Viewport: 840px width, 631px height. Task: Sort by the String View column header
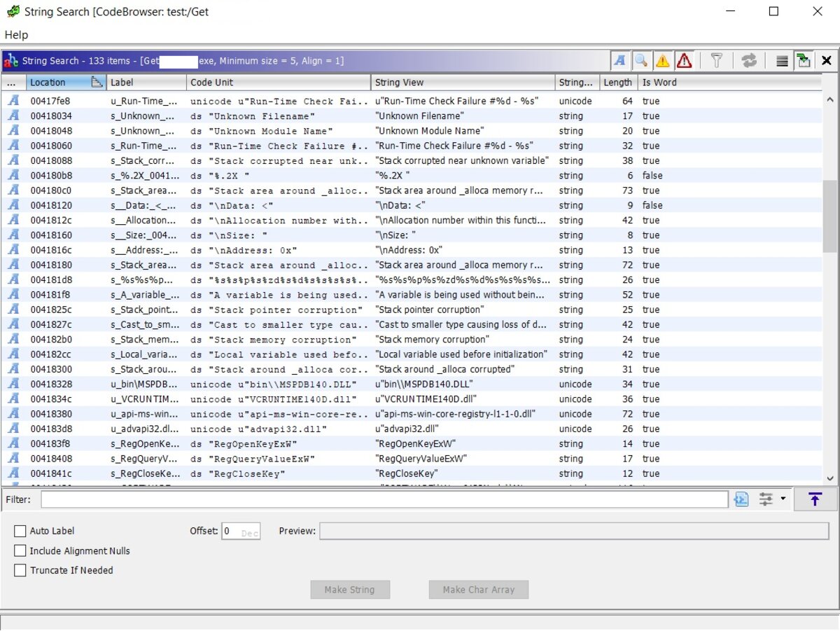click(x=463, y=83)
